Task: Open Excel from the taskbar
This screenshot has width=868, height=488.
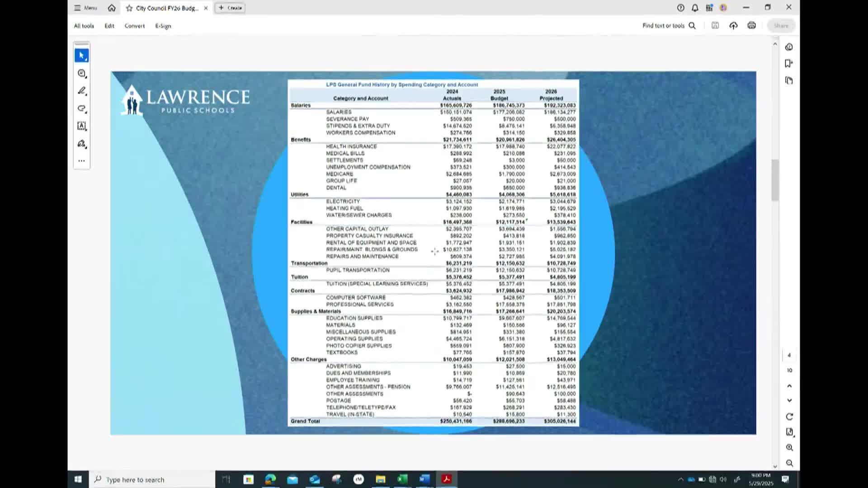Action: pos(402,479)
